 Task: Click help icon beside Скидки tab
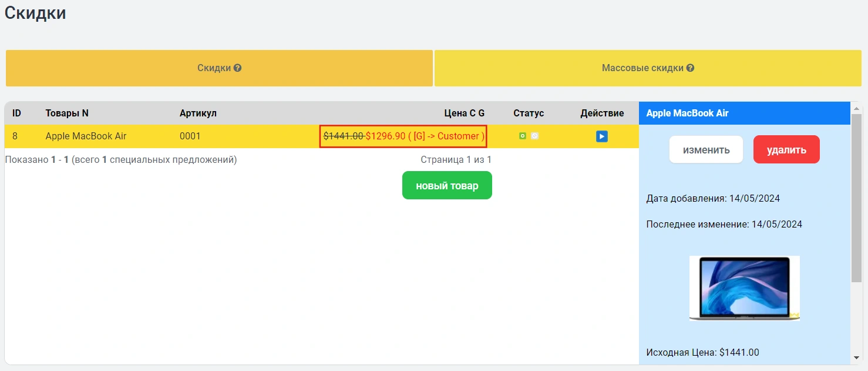(x=238, y=68)
